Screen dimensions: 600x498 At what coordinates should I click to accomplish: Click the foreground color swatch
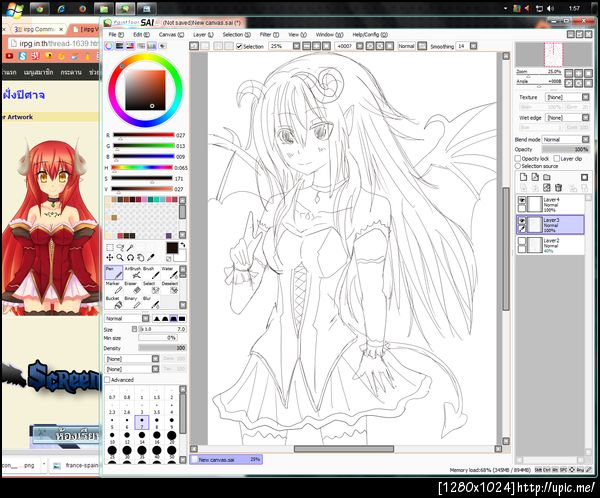[x=172, y=248]
